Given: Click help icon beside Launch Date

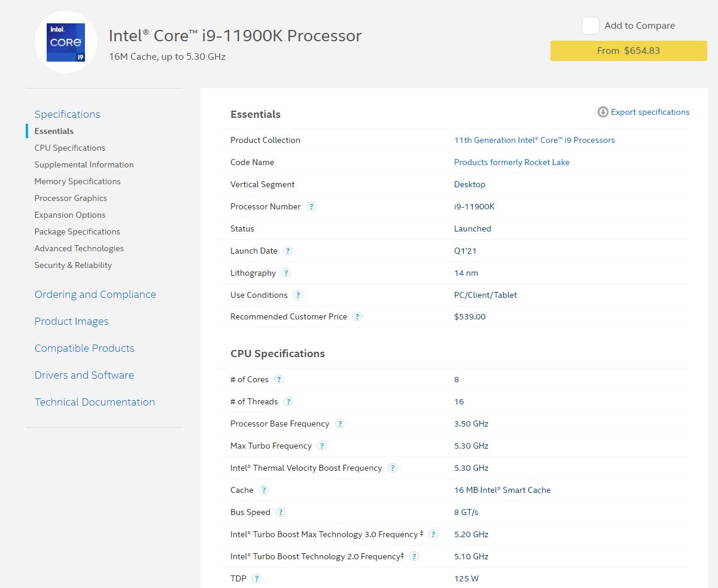Looking at the screenshot, I should pyautogui.click(x=288, y=251).
